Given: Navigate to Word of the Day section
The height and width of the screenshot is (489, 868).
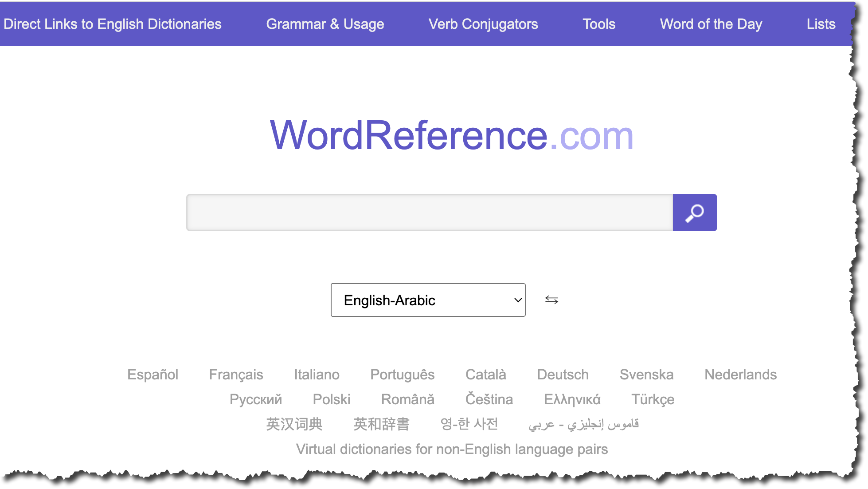Looking at the screenshot, I should pos(711,24).
